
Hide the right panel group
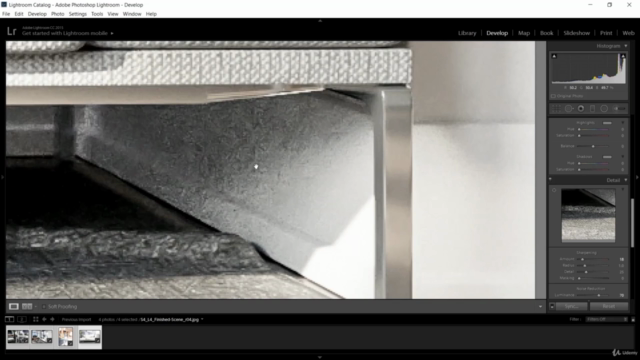tap(637, 177)
